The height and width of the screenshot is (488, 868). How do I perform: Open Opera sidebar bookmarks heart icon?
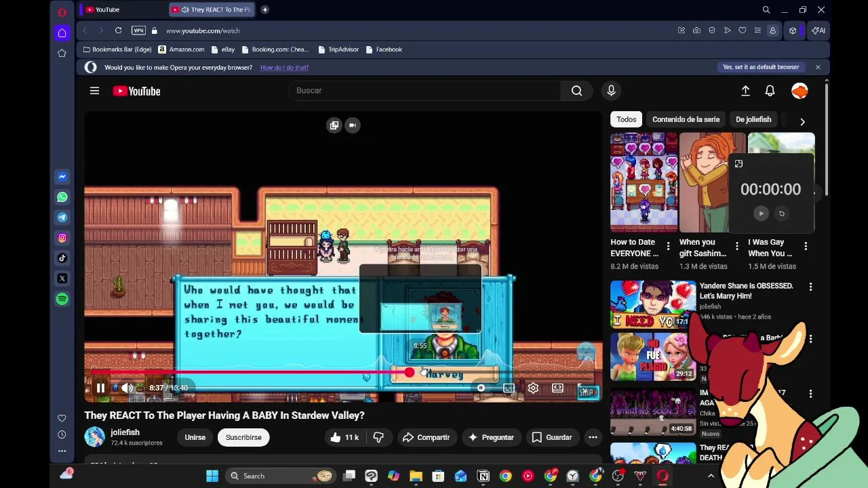[62, 418]
